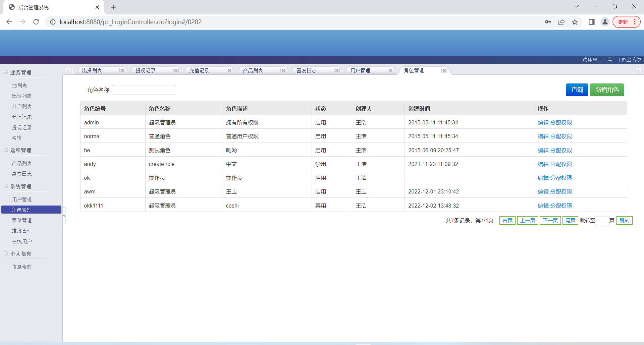
Task: Switch to the 产品列表 tab
Action: tap(253, 70)
